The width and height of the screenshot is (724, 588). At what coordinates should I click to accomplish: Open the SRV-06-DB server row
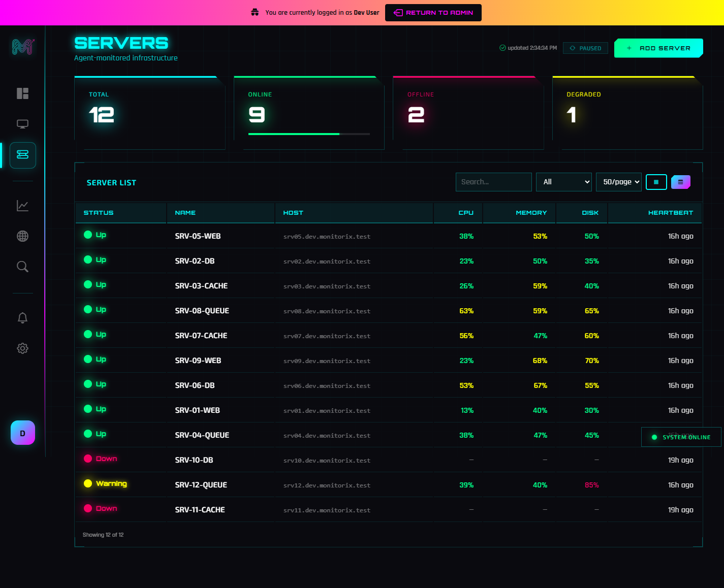click(x=389, y=385)
